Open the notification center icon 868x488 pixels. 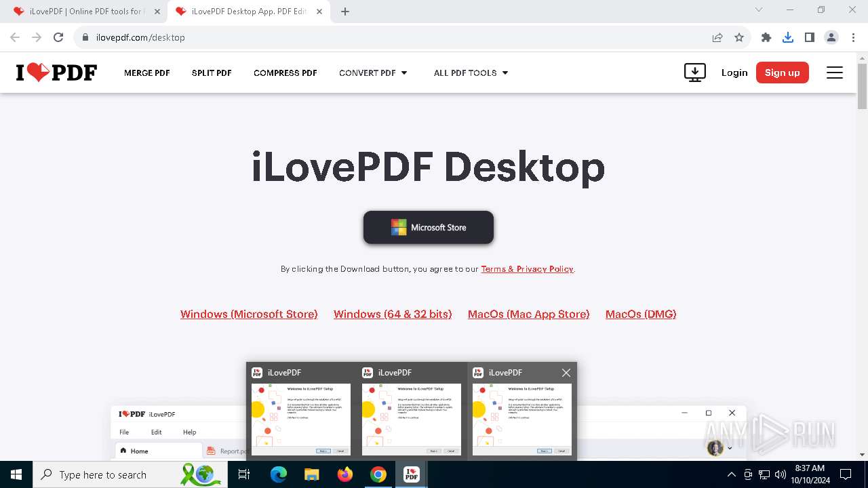[846, 474]
